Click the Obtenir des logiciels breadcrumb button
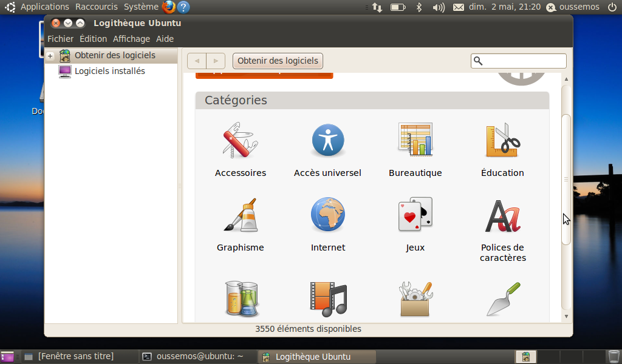Image resolution: width=622 pixels, height=364 pixels. point(278,61)
